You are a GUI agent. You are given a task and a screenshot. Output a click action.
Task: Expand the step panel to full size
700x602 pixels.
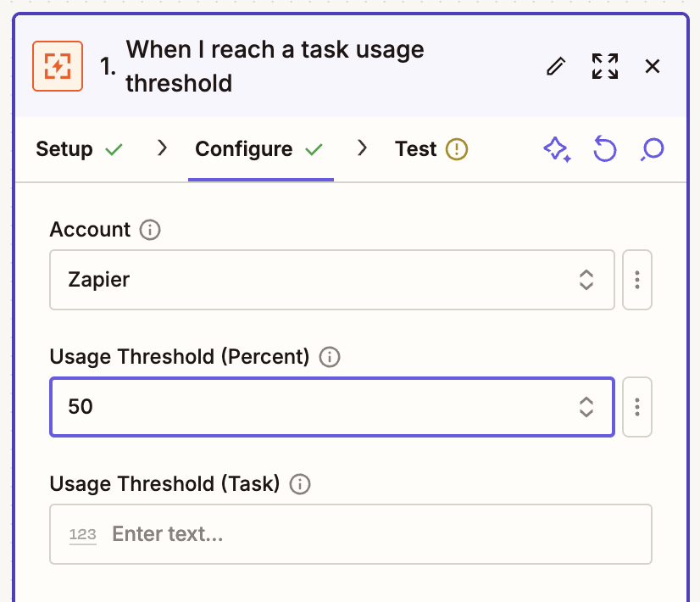tap(605, 66)
